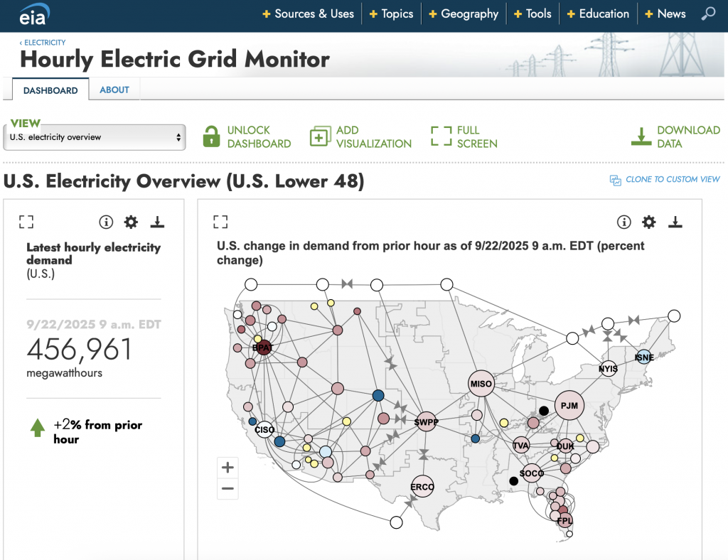Click the map zoom out minus button
The height and width of the screenshot is (560, 728).
click(227, 488)
